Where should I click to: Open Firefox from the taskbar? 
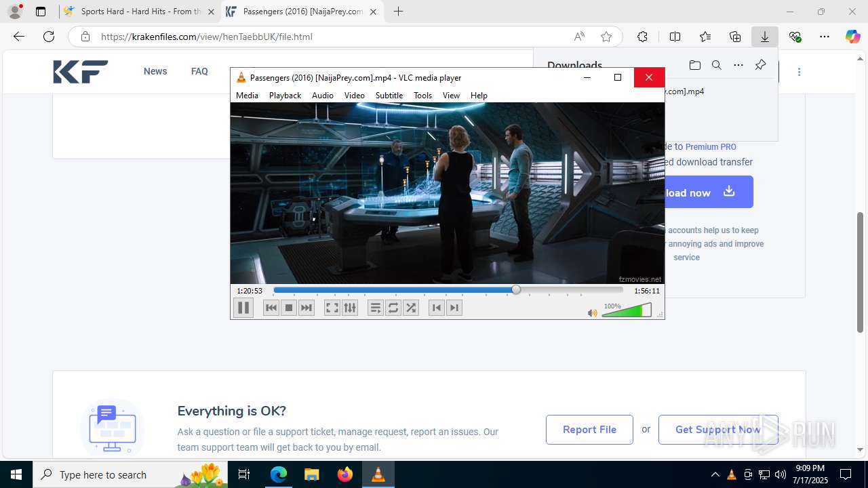tap(345, 474)
